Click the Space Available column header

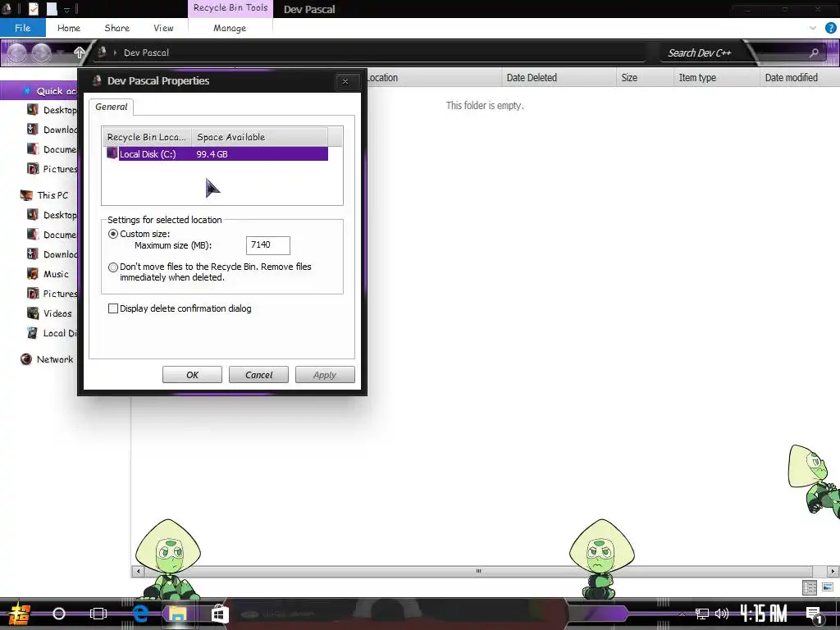259,137
